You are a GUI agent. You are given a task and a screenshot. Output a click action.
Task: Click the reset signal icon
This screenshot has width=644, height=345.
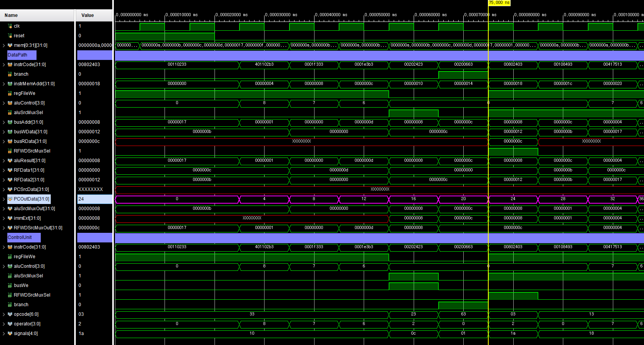click(10, 36)
